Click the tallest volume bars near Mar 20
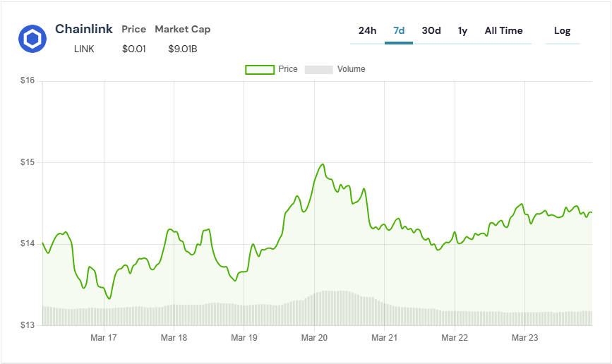The height and width of the screenshot is (364, 612). tap(335, 308)
